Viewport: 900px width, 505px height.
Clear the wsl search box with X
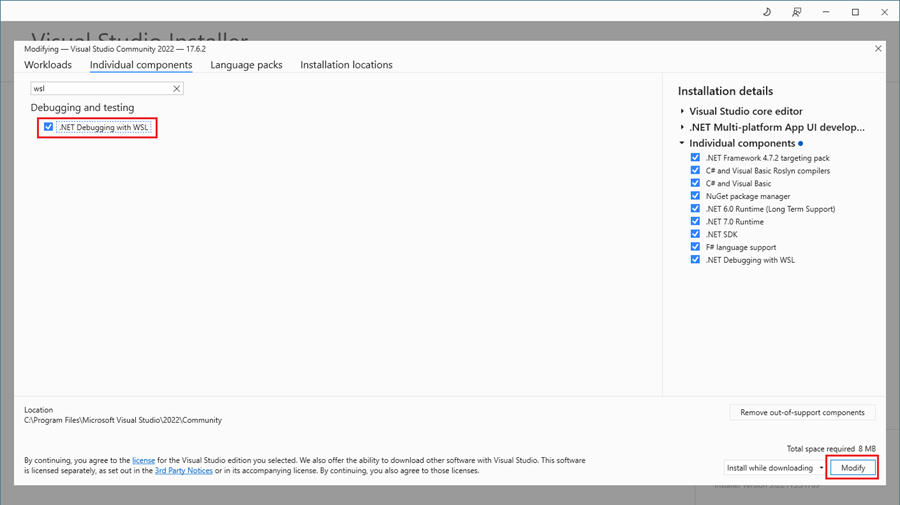(x=177, y=88)
